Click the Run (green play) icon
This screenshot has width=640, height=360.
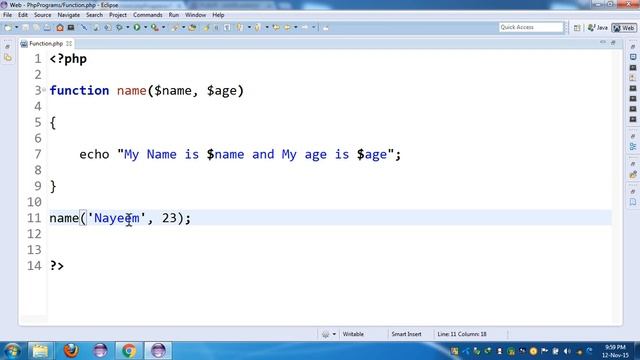(x=137, y=28)
